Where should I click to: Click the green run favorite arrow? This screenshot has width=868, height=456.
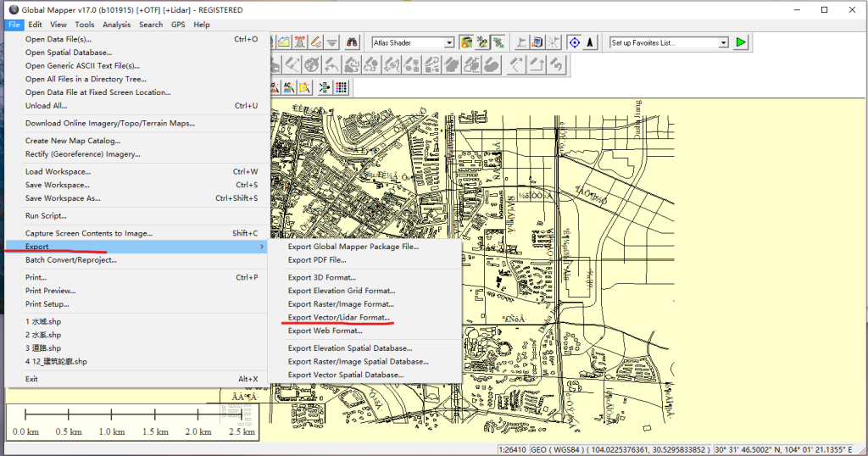pos(742,42)
